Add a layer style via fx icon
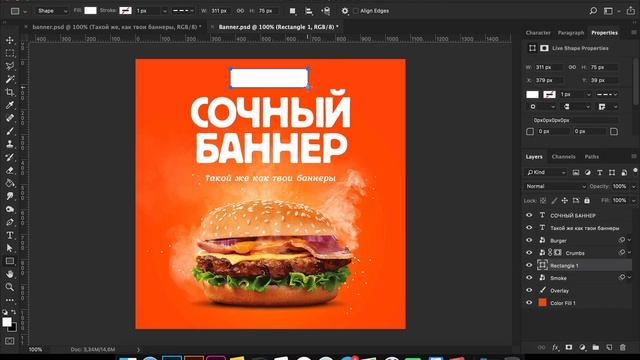Viewport: 640px width, 360px height. (x=555, y=347)
